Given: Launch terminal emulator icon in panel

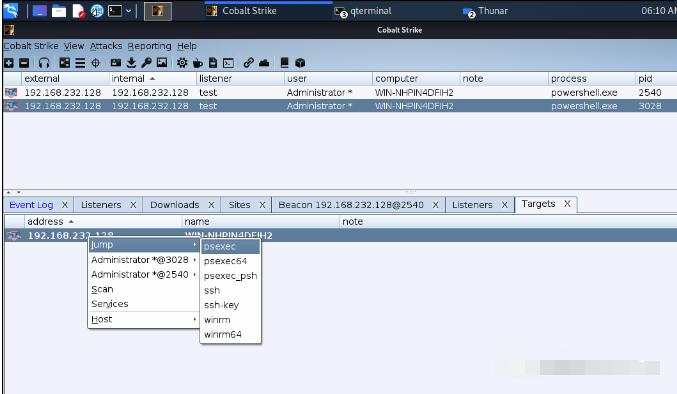Looking at the screenshot, I should coord(115,11).
